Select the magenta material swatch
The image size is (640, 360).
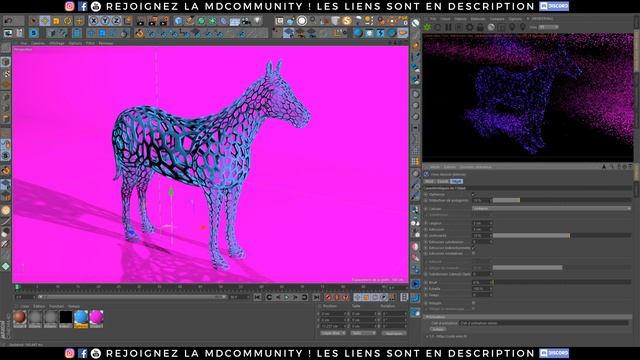coord(96,319)
